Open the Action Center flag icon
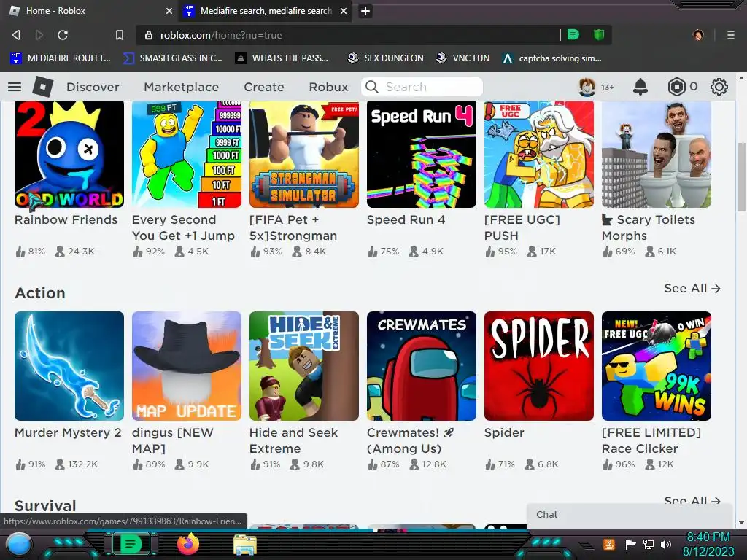The image size is (747, 560). click(x=631, y=544)
